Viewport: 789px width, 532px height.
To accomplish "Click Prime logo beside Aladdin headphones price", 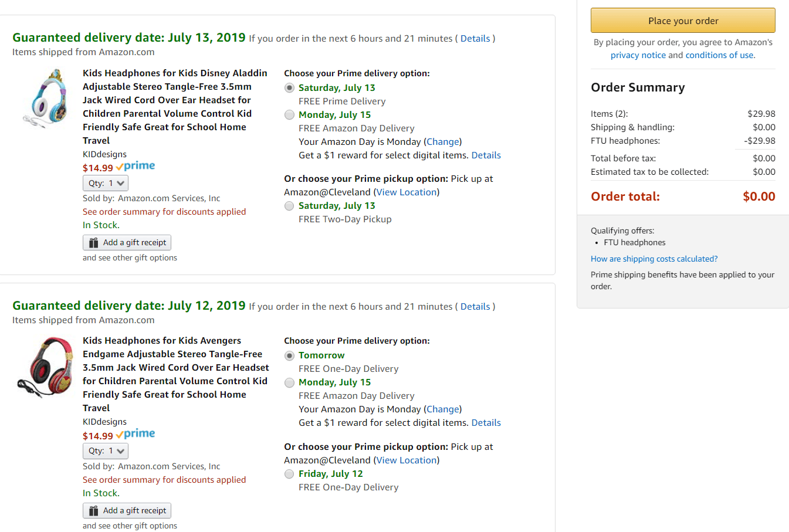I will (x=136, y=167).
